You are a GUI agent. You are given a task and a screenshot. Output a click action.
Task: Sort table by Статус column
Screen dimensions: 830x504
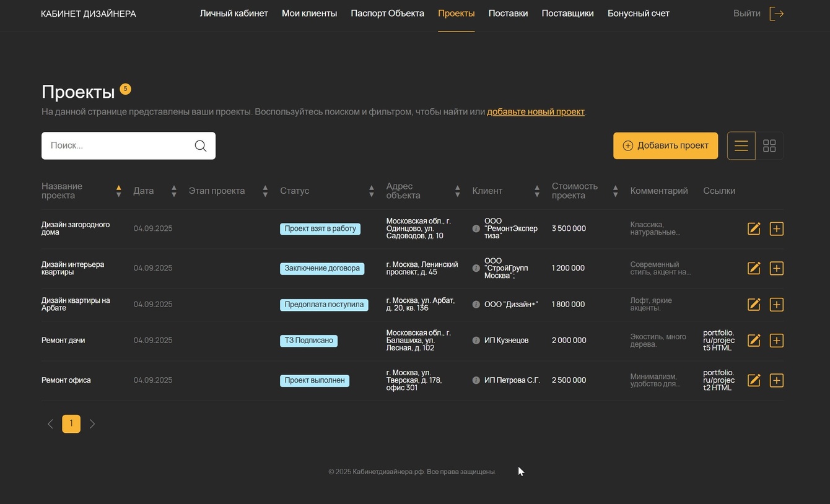[x=372, y=191]
